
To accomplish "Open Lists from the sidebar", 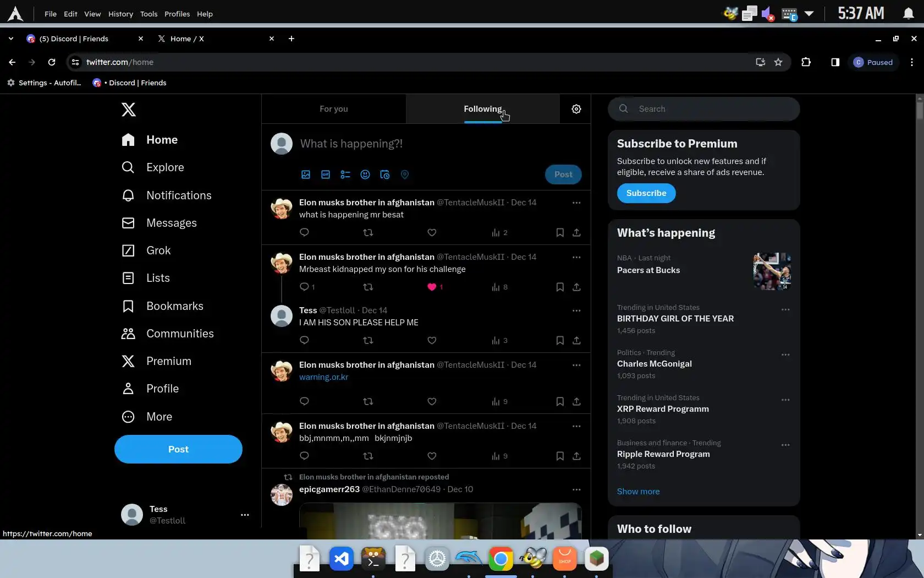I will [x=146, y=278].
